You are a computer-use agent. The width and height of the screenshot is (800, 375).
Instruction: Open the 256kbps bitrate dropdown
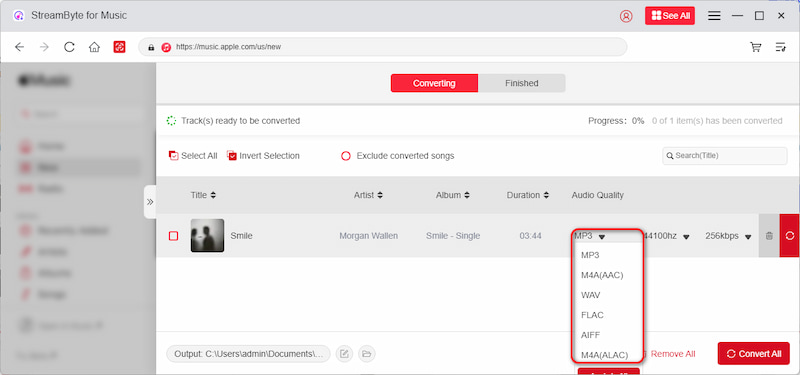729,236
